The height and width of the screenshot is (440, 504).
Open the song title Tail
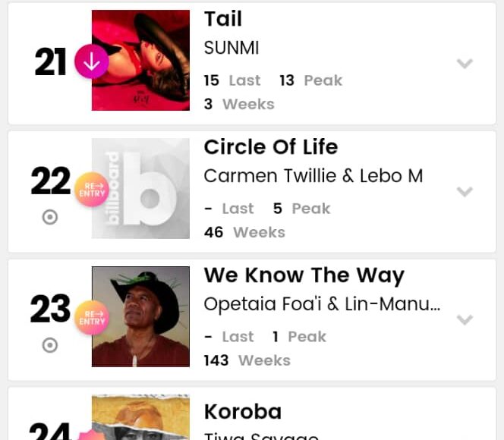pyautogui.click(x=223, y=19)
